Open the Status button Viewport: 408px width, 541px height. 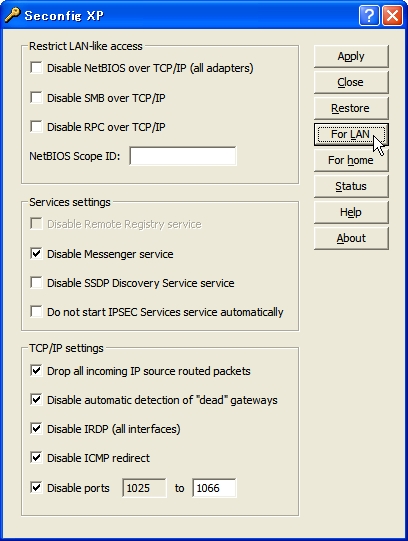(351, 186)
